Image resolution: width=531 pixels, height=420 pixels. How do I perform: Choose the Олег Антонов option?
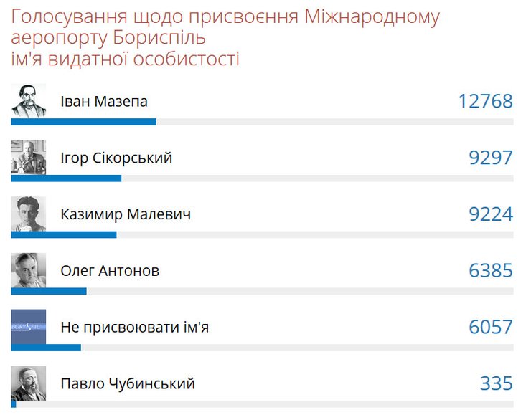[x=110, y=271]
